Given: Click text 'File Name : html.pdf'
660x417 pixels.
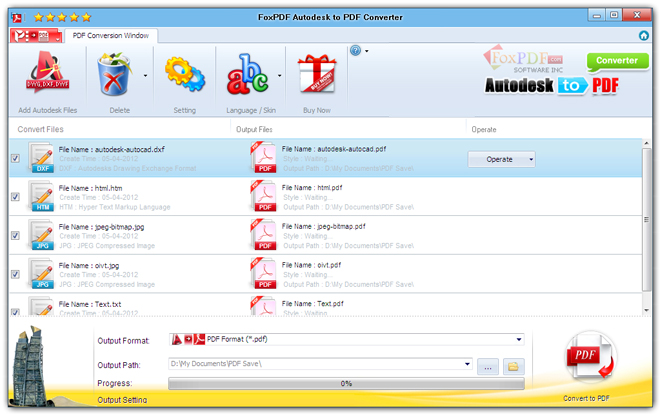Looking at the screenshot, I should pyautogui.click(x=312, y=188).
